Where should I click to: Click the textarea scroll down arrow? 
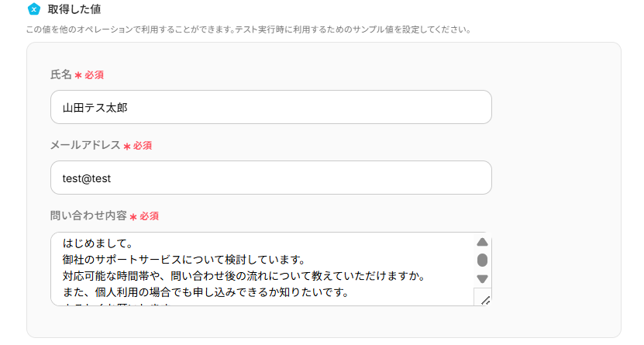482,278
